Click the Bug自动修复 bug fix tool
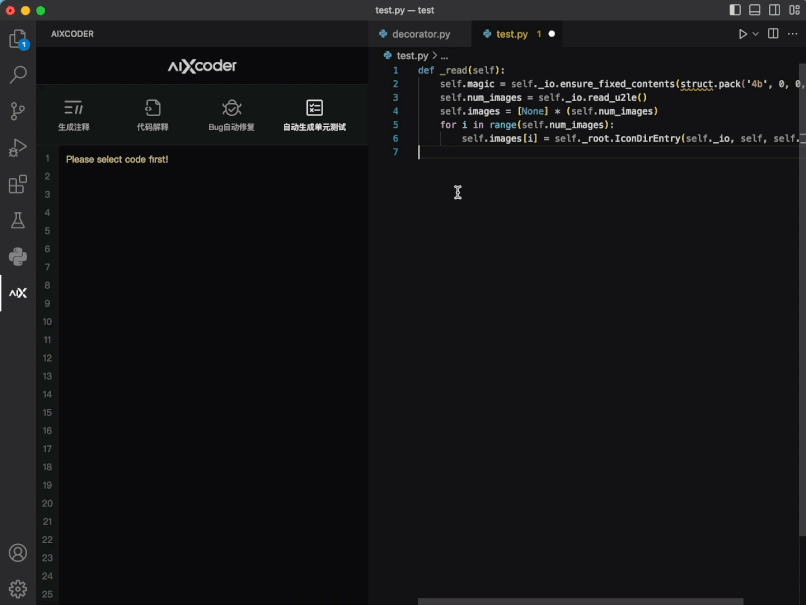The width and height of the screenshot is (806, 605). (231, 115)
